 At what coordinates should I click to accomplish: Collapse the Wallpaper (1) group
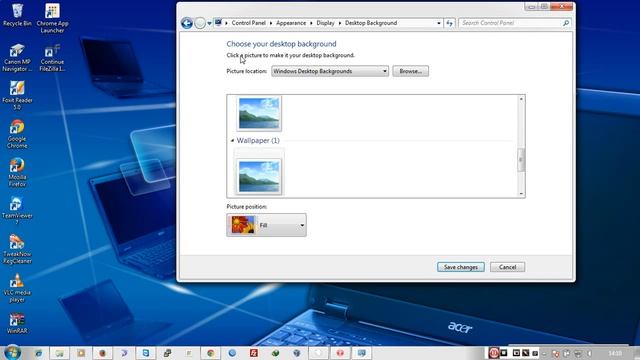coord(232,140)
